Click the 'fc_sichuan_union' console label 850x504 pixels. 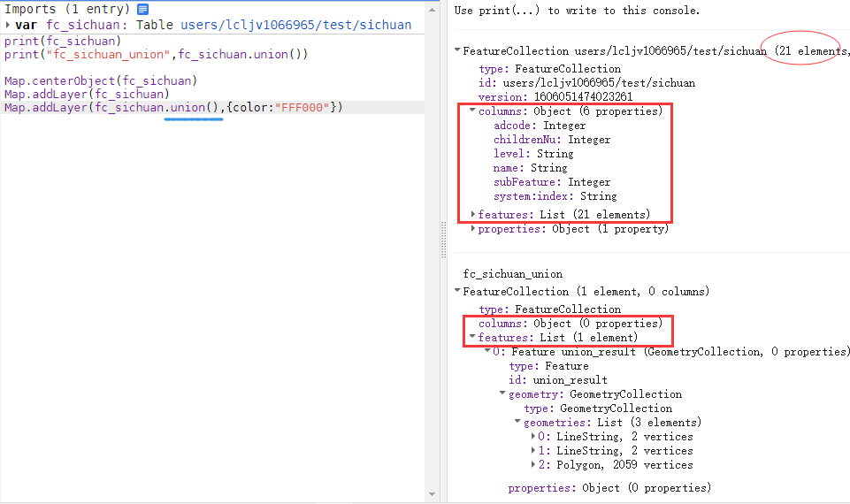click(513, 274)
